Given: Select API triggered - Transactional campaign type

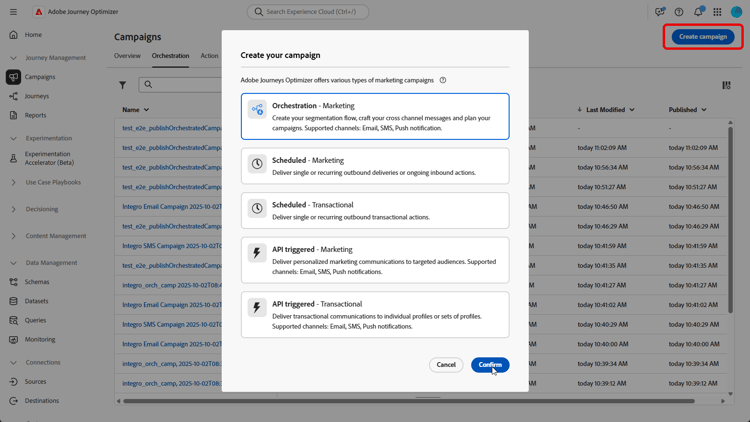Looking at the screenshot, I should coord(375,315).
